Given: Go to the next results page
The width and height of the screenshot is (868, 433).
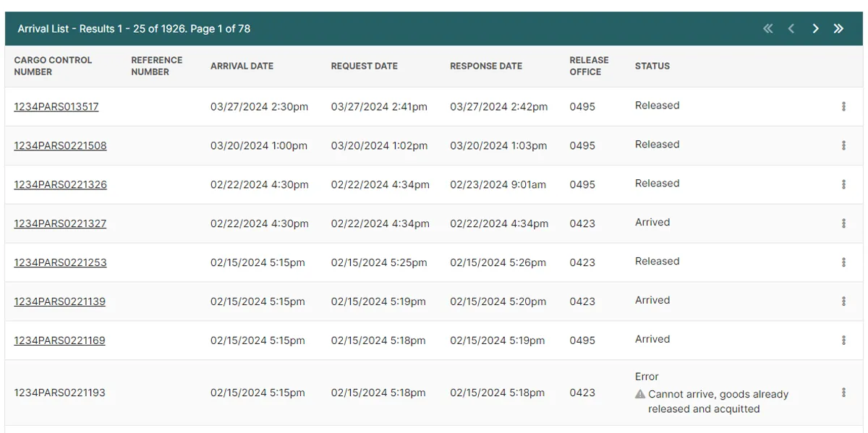Looking at the screenshot, I should 815,29.
